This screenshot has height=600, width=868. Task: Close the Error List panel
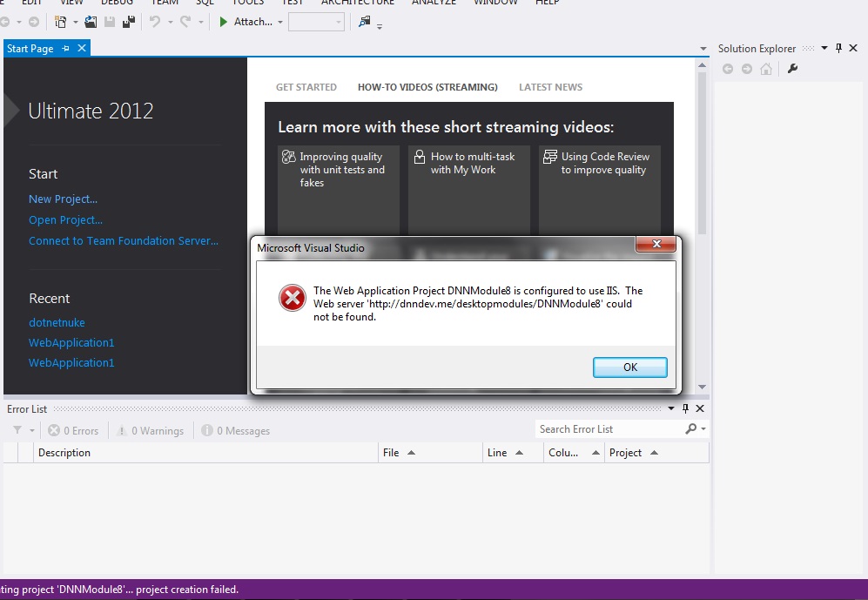click(700, 408)
